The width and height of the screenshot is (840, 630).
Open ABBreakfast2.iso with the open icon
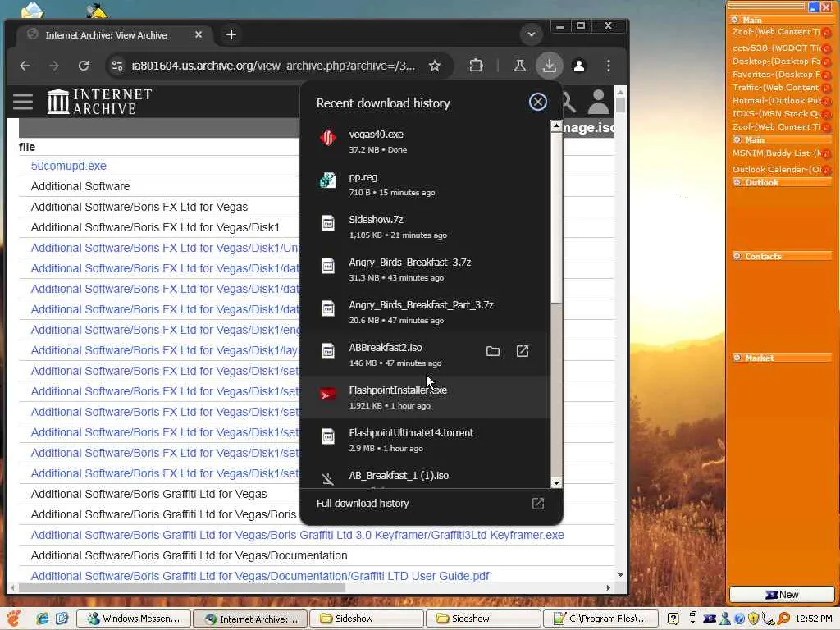tap(523, 351)
